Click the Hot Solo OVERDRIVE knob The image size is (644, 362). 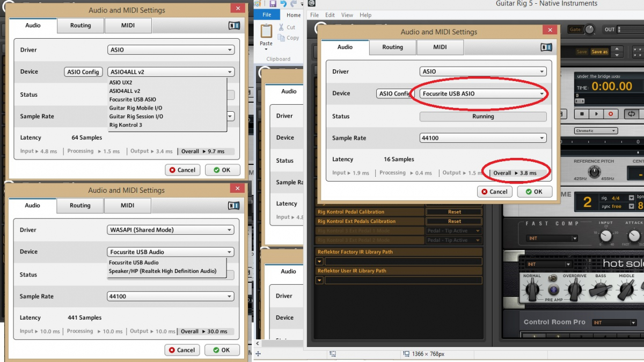tap(575, 291)
